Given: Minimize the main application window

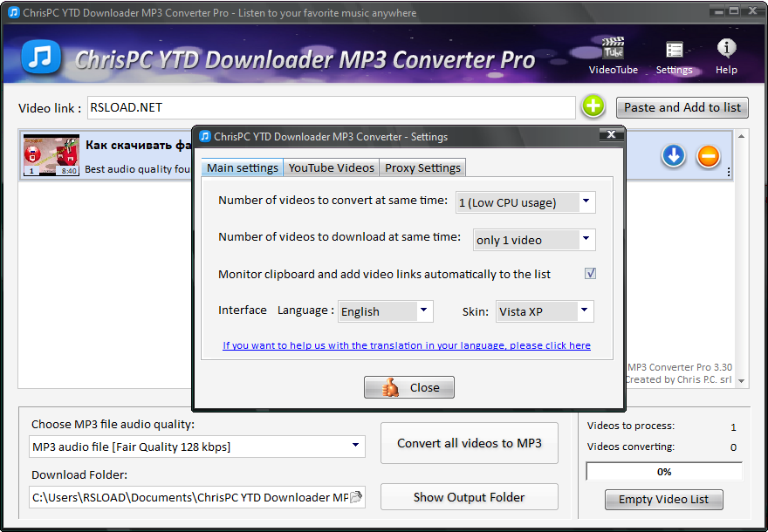Looking at the screenshot, I should (719, 11).
